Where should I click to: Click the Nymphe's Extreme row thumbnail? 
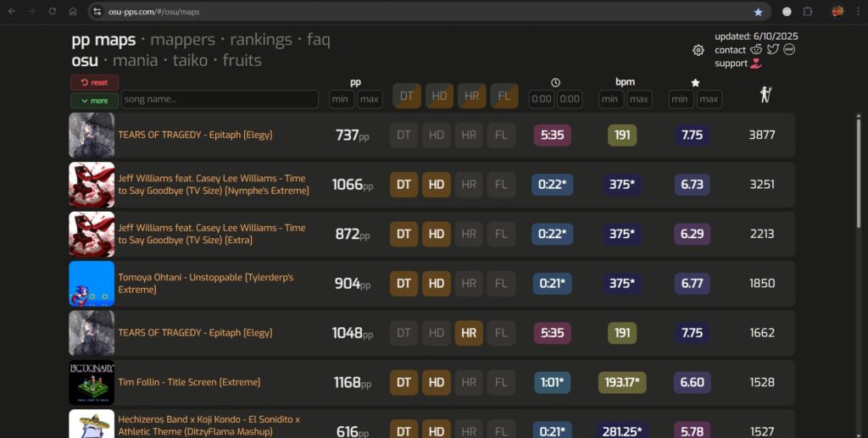click(x=92, y=185)
